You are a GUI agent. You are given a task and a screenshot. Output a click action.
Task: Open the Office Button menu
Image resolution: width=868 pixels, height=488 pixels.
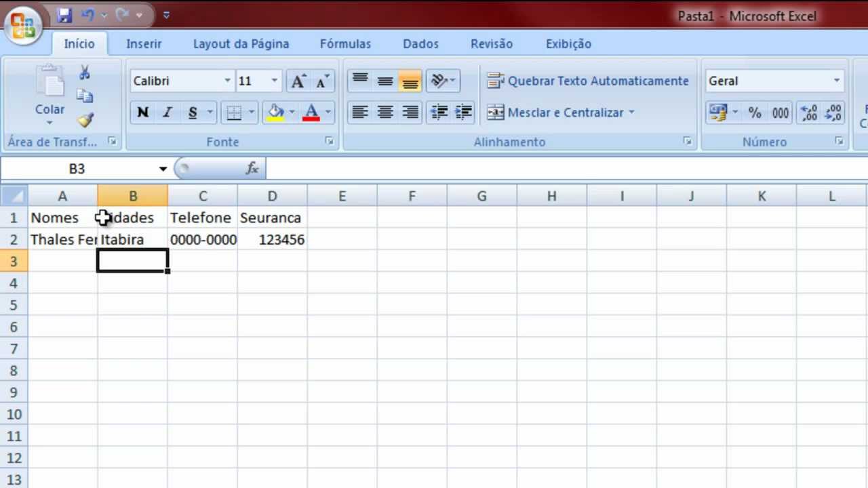tap(23, 26)
